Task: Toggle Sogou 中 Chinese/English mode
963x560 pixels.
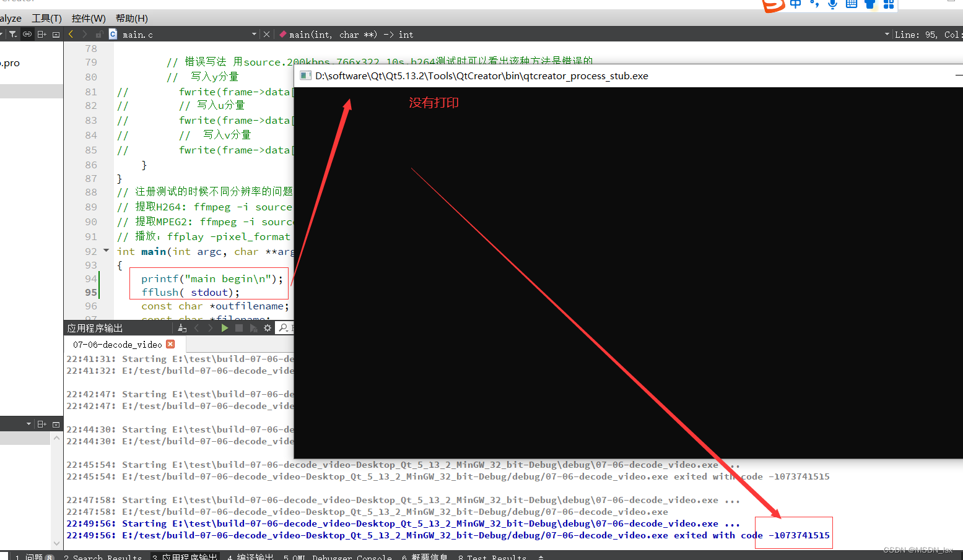Action: (796, 4)
